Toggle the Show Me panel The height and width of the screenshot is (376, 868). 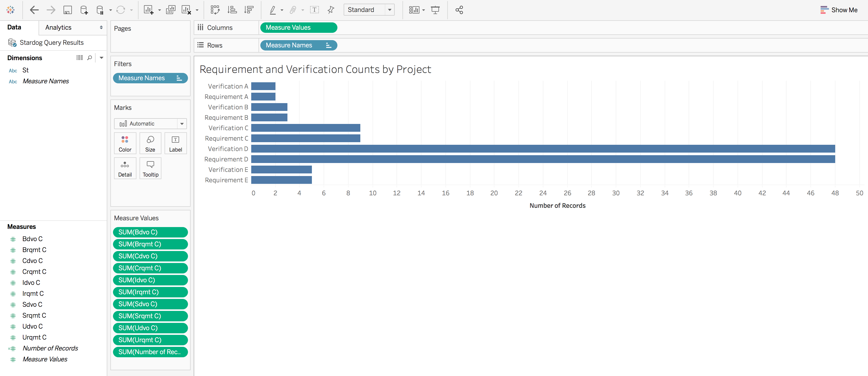(839, 10)
